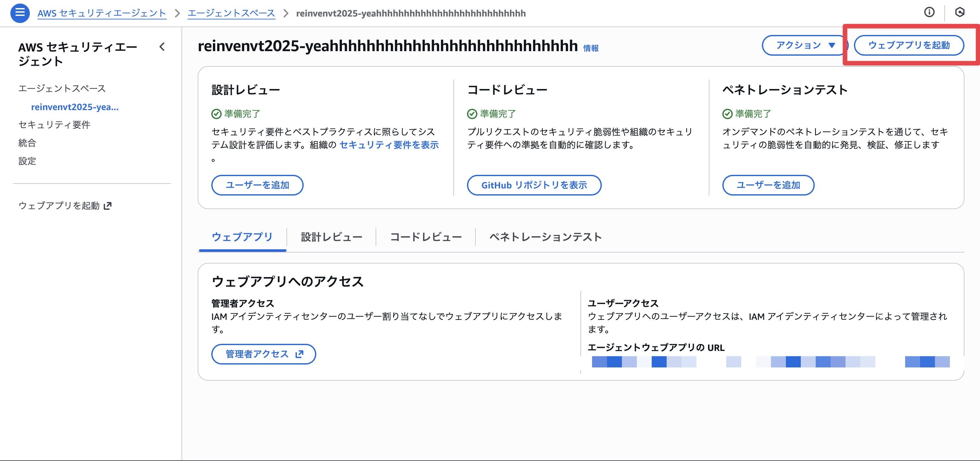Screen dimensions: 980x461
Task: Click ユーザーを追加 in the ペネトレーションテスト panel
Action: coord(768,185)
